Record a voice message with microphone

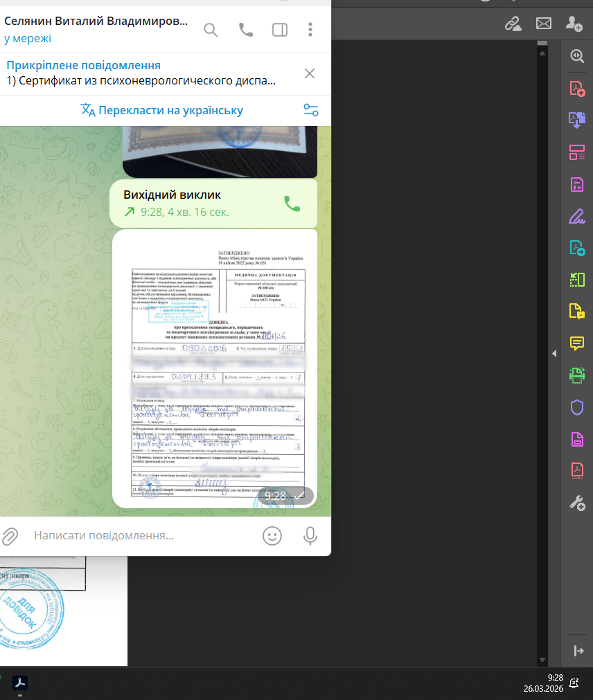(310, 536)
